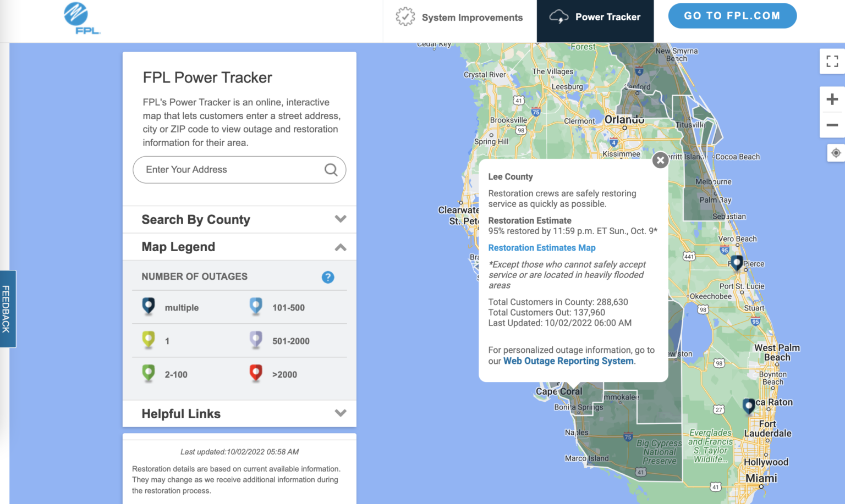Screen dimensions: 845x504
Task: Click the Cape Coral map label
Action: (559, 391)
